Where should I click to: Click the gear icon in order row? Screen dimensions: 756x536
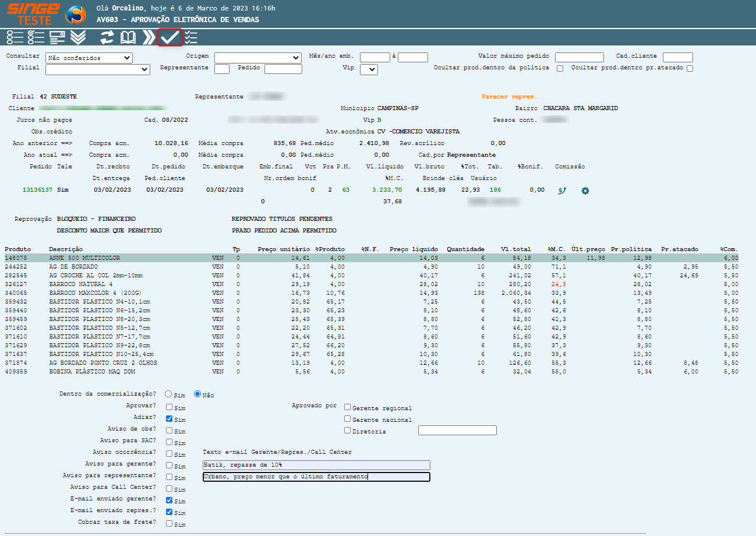click(x=585, y=191)
